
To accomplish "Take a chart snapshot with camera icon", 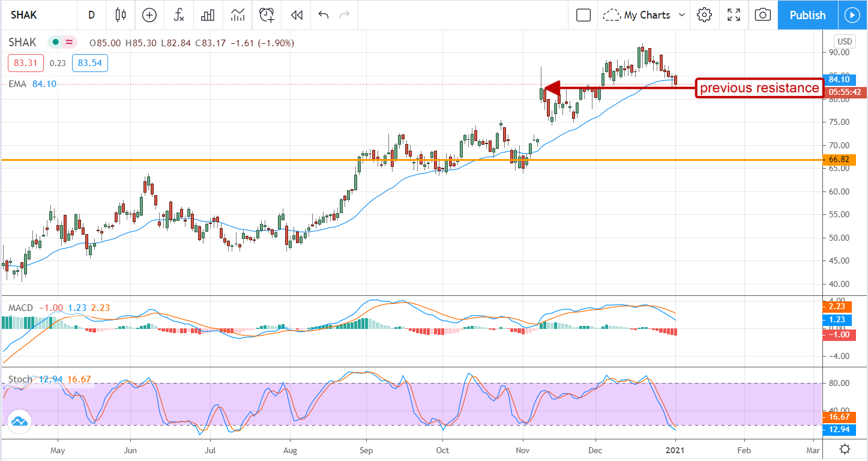I will click(x=762, y=15).
